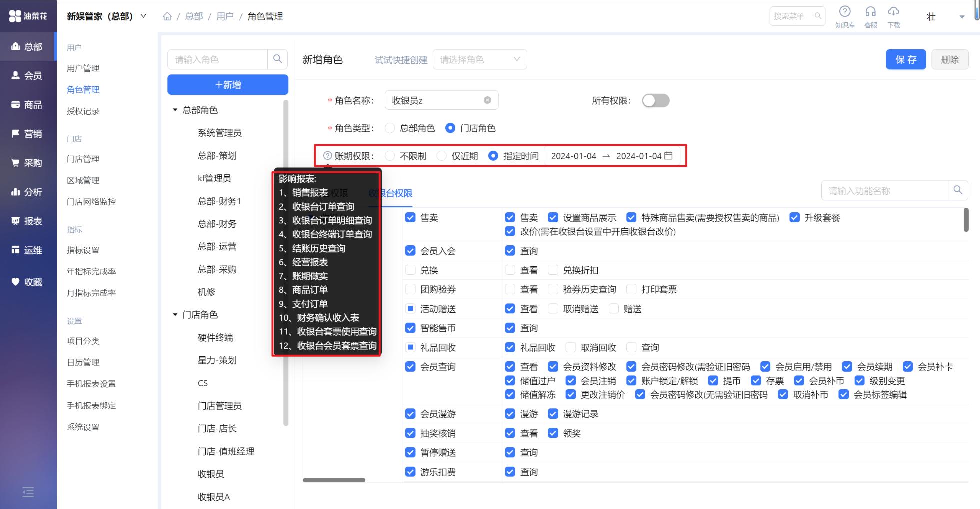This screenshot has height=509, width=980.
Task: Check the 取消赠送 checkbox
Action: [x=553, y=309]
